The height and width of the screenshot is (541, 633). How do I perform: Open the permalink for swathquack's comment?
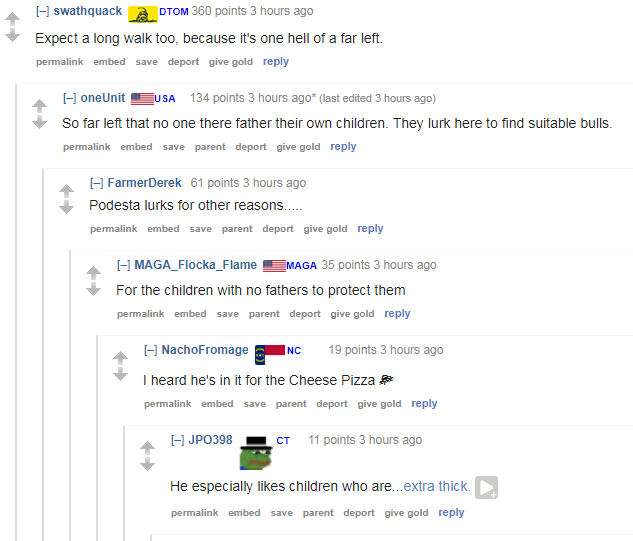tap(60, 62)
